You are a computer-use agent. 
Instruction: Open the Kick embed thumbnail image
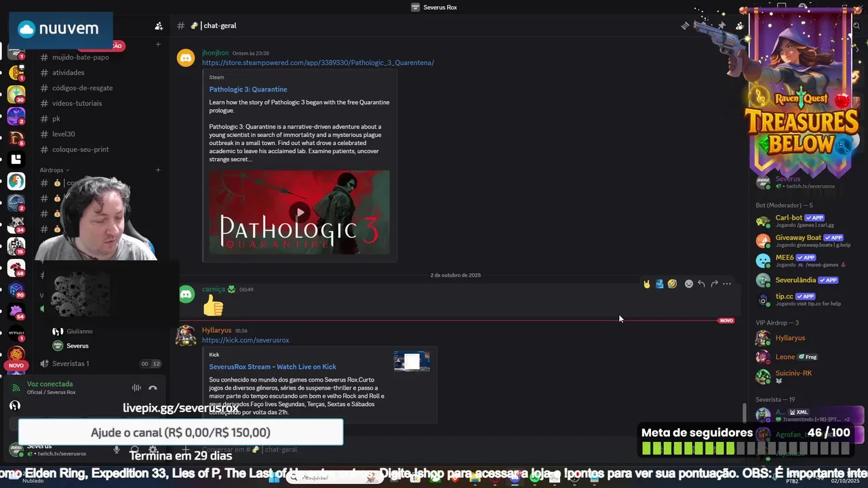412,361
